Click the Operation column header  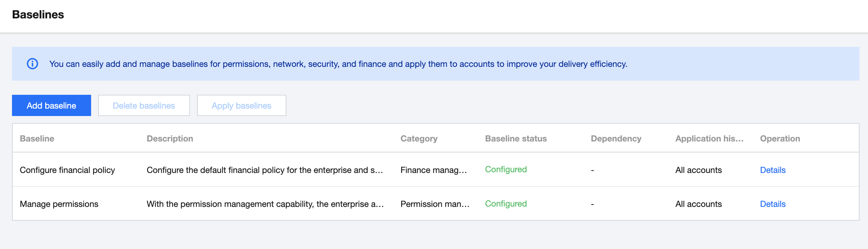(780, 139)
